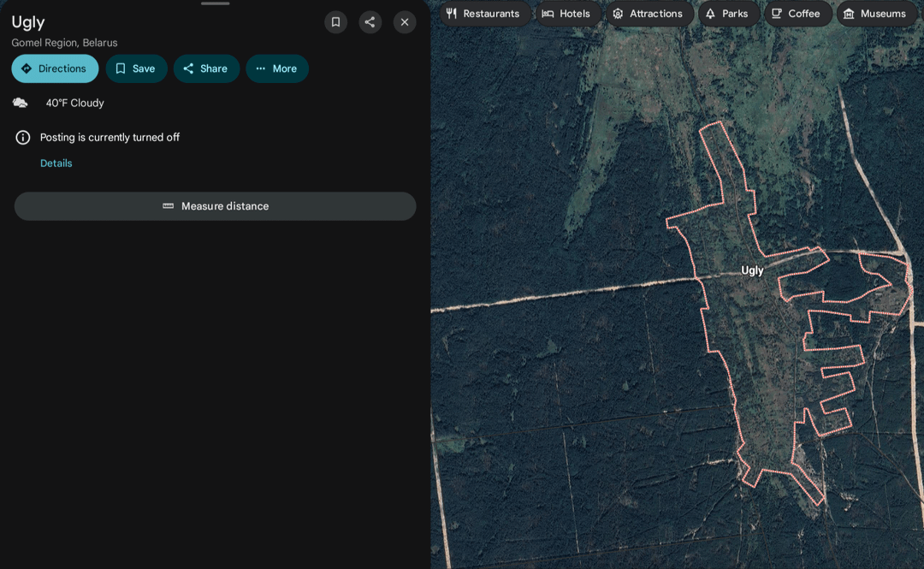Image resolution: width=924 pixels, height=569 pixels.
Task: Search for Coffee places nearby
Action: click(x=797, y=14)
